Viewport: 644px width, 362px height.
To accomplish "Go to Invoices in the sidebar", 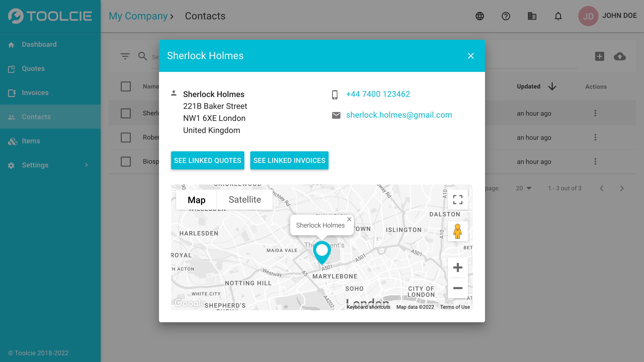I will (35, 93).
